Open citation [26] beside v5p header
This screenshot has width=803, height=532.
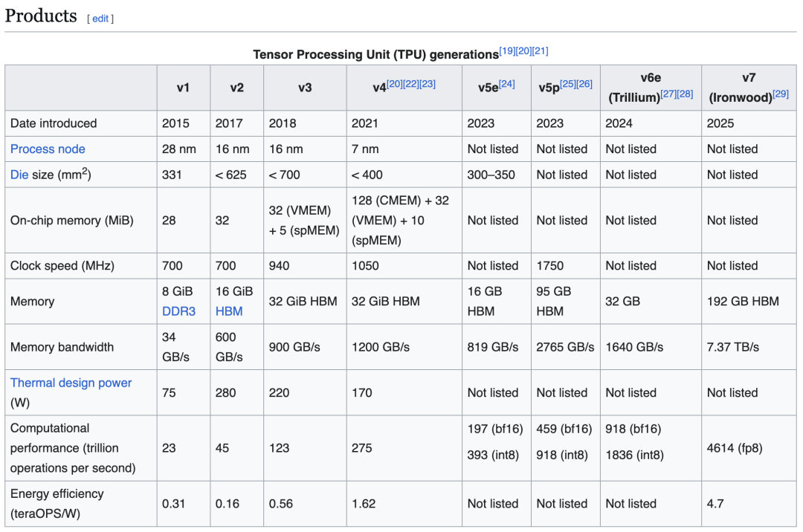pyautogui.click(x=584, y=84)
